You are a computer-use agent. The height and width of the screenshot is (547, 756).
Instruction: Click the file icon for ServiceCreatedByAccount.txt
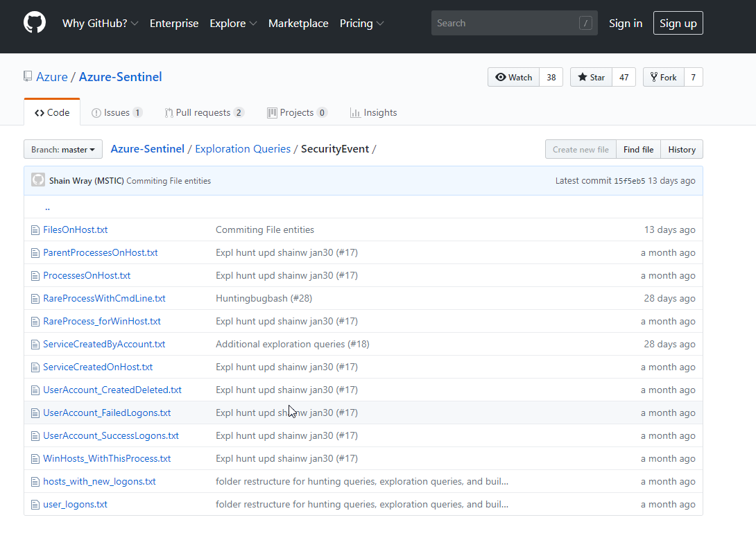point(35,345)
